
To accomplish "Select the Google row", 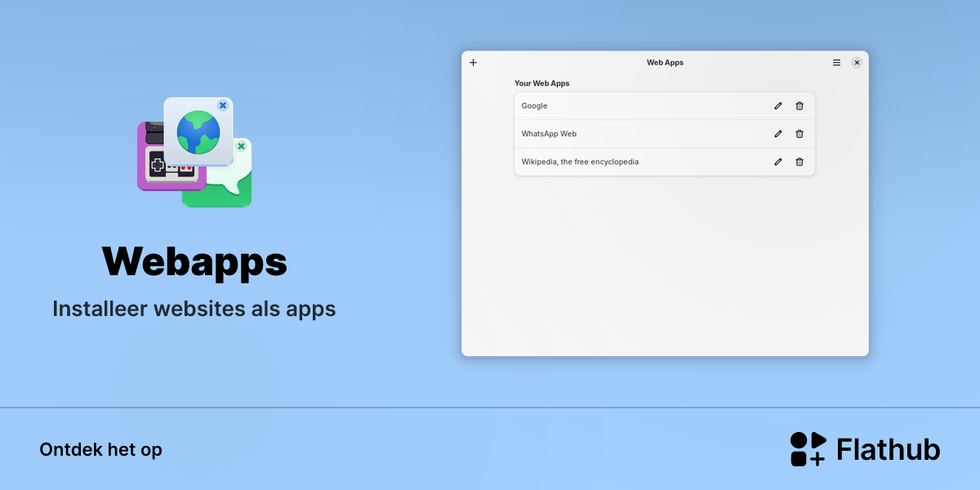I will pos(665,106).
